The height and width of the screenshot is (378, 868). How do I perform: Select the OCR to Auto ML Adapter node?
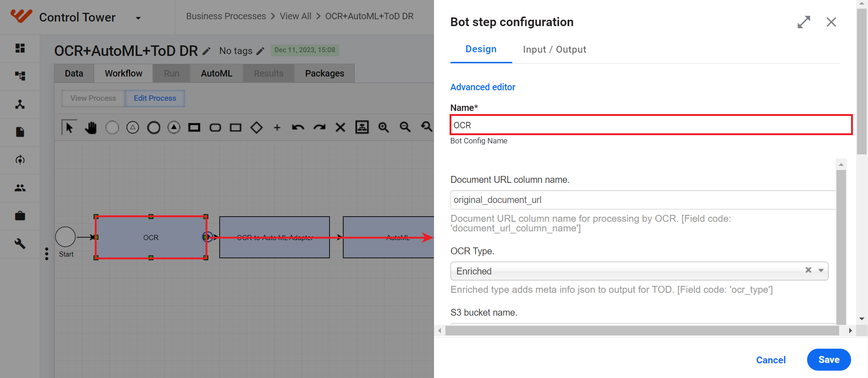pyautogui.click(x=275, y=237)
